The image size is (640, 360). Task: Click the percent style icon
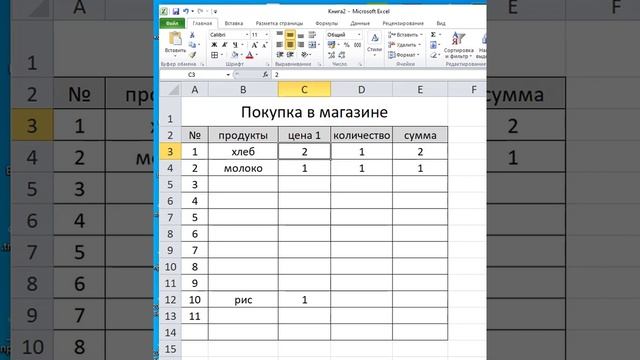tap(347, 44)
